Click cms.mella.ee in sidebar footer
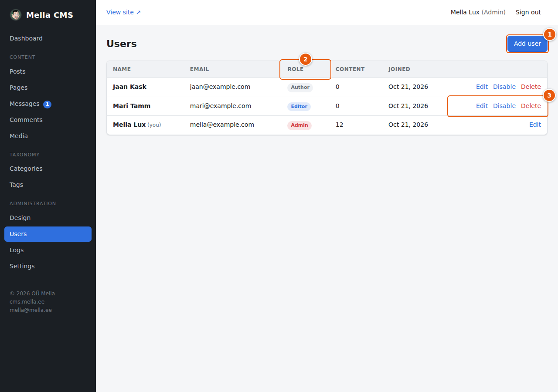Viewport: 558px width, 392px height. [x=27, y=302]
